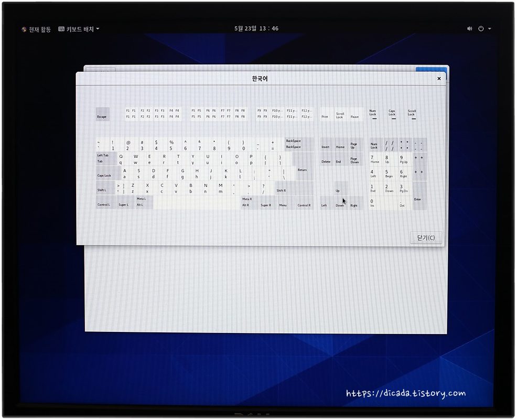Click the space bar key
This screenshot has height=420, width=517.
[197, 202]
